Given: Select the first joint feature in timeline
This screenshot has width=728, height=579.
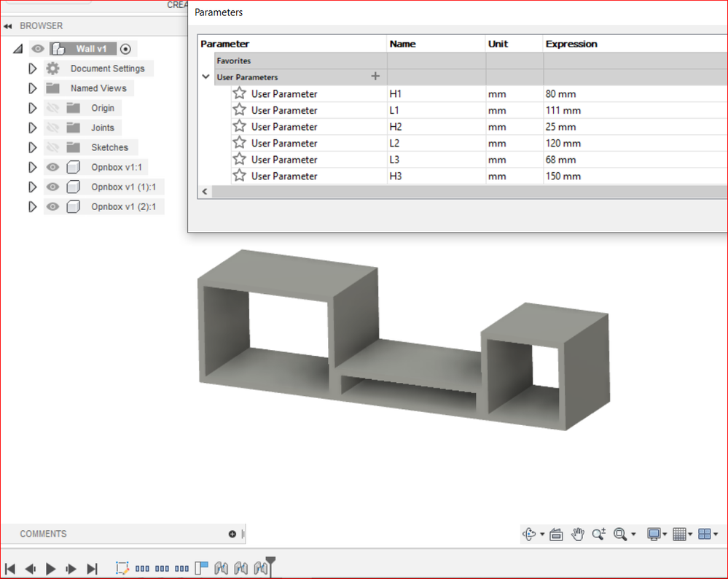Looking at the screenshot, I should point(221,568).
